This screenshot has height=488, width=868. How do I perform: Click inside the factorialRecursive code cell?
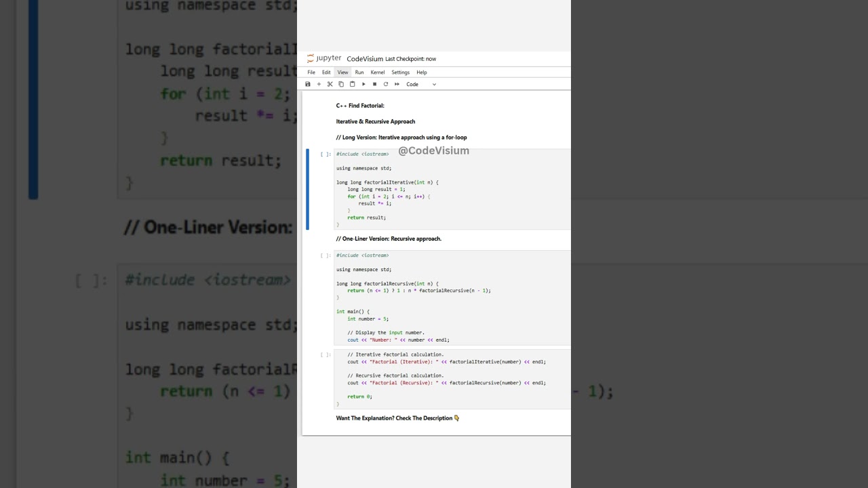point(452,298)
